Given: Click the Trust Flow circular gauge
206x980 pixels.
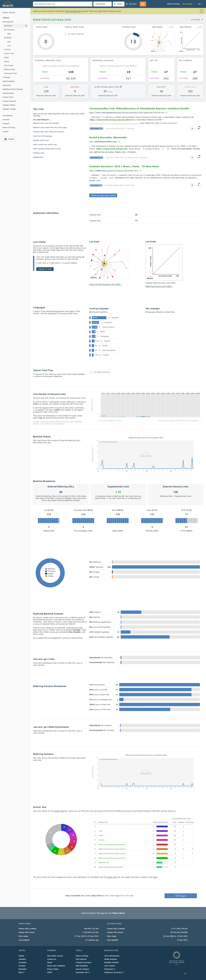Looking at the screenshot, I should point(46,41).
